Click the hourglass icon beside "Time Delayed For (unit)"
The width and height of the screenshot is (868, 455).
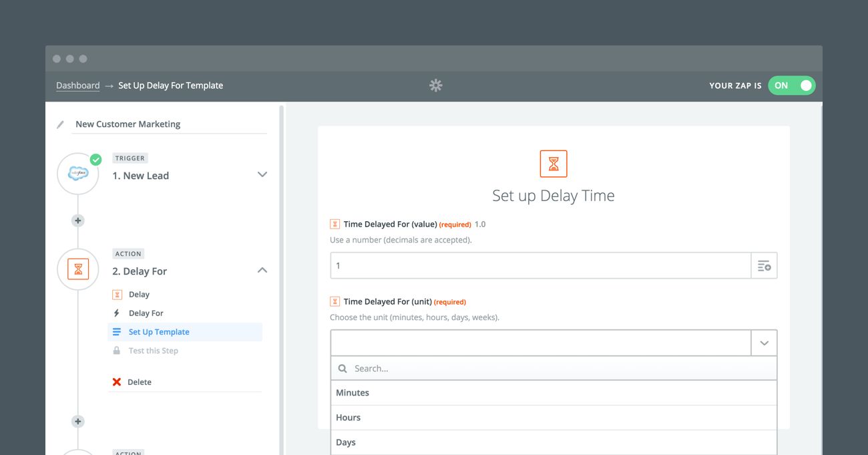point(335,302)
